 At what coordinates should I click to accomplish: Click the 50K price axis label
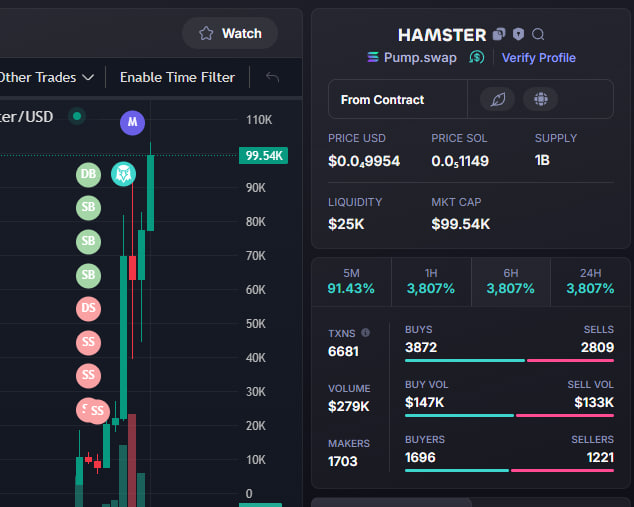coord(256,323)
